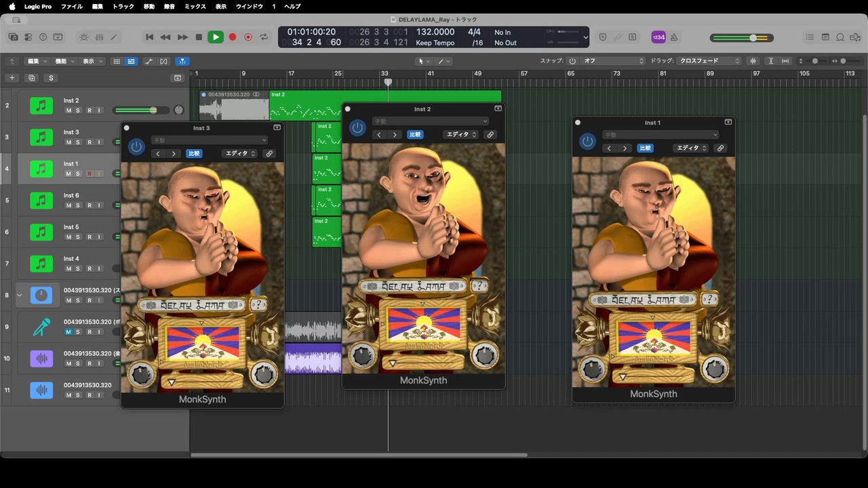868x488 pixels.
Task: Open the Mixer from the control bar
Action: point(99,37)
